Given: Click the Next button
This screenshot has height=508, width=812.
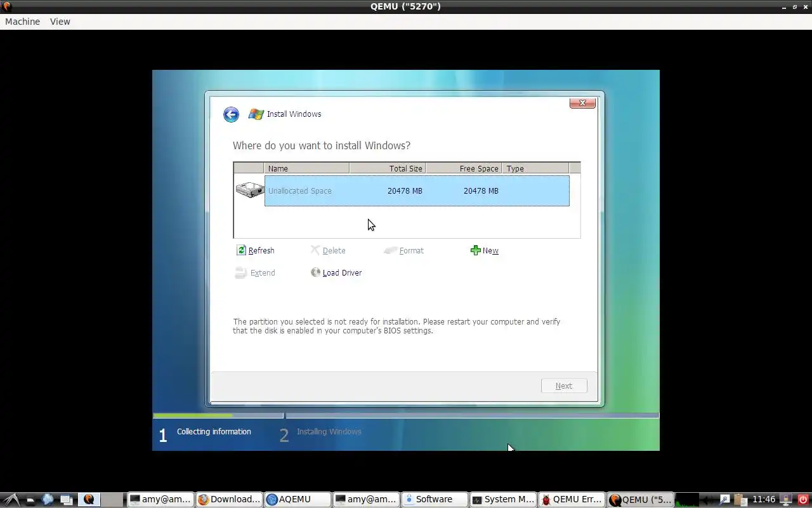Looking at the screenshot, I should (564, 385).
